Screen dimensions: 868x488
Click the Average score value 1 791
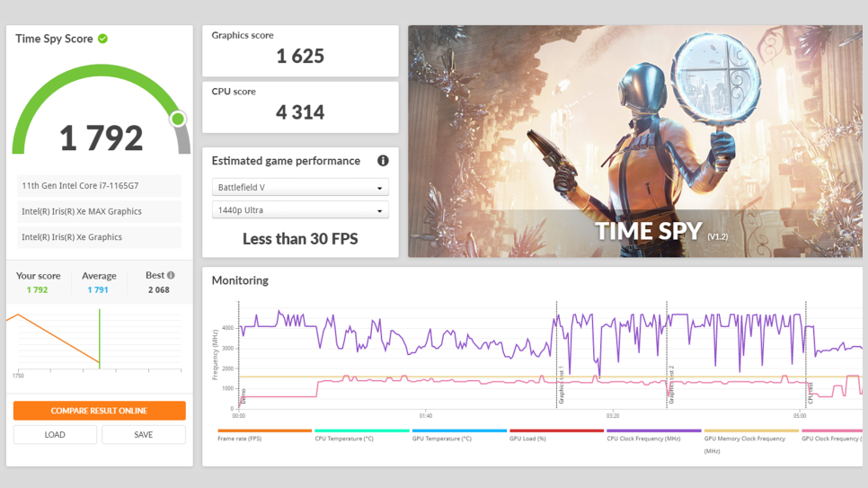(x=98, y=289)
